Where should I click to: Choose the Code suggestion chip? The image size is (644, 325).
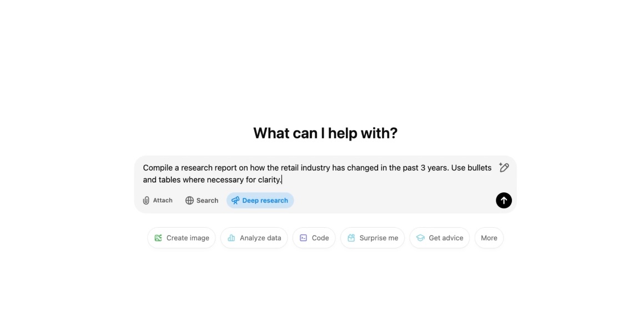[314, 238]
